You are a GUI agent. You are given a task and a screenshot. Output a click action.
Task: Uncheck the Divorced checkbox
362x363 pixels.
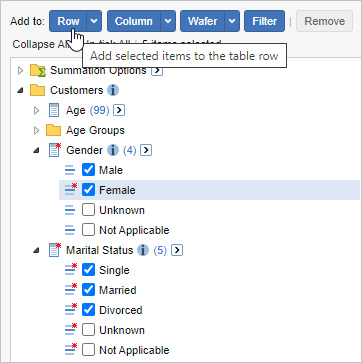click(89, 310)
